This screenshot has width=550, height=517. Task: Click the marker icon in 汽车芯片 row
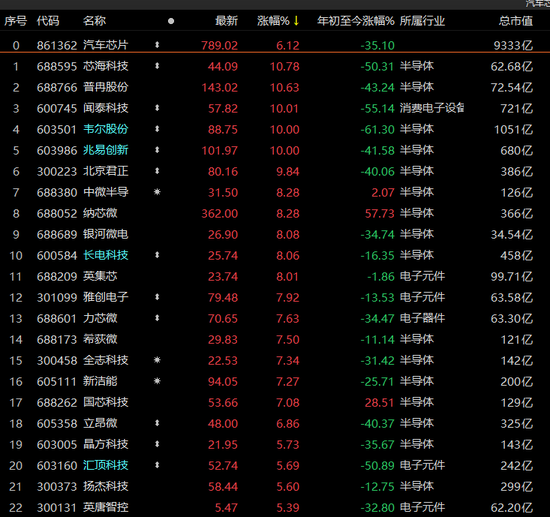coord(157,45)
